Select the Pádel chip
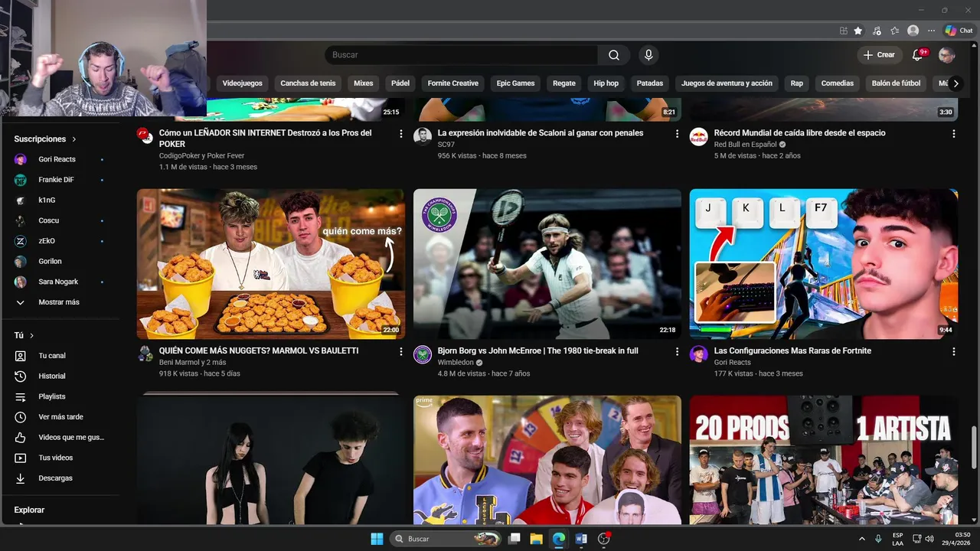 [x=400, y=83]
